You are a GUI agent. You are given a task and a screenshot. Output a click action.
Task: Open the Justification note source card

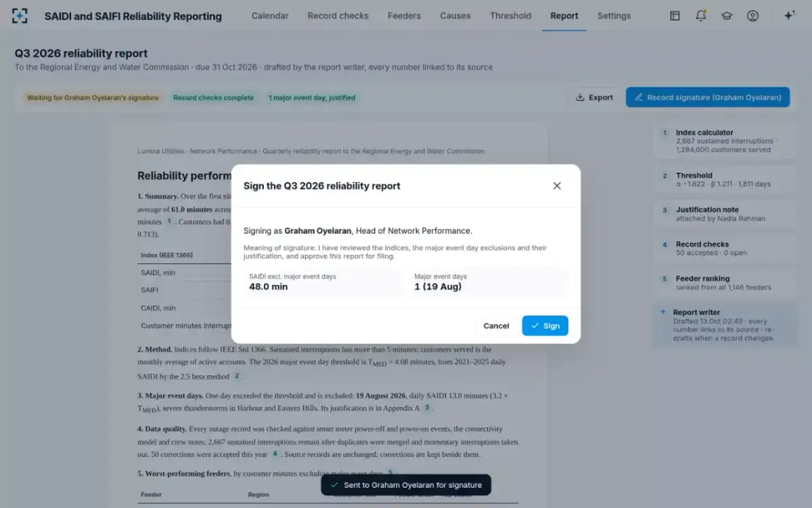[725, 214]
